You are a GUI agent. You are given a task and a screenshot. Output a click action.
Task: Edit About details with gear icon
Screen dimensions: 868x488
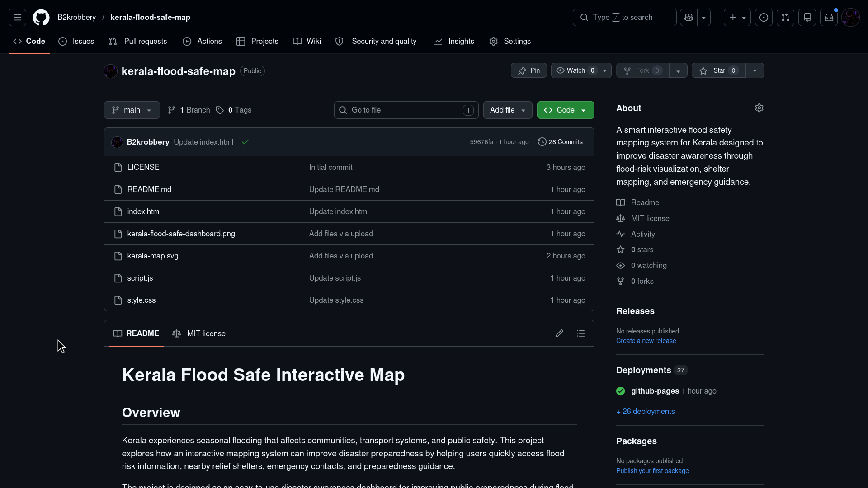tap(759, 108)
